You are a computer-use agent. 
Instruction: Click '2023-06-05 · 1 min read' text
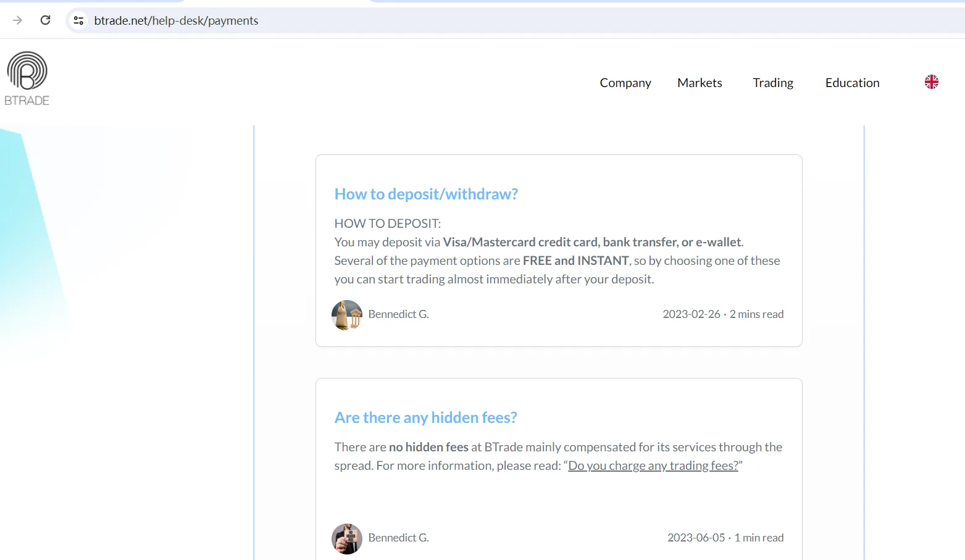pos(725,538)
